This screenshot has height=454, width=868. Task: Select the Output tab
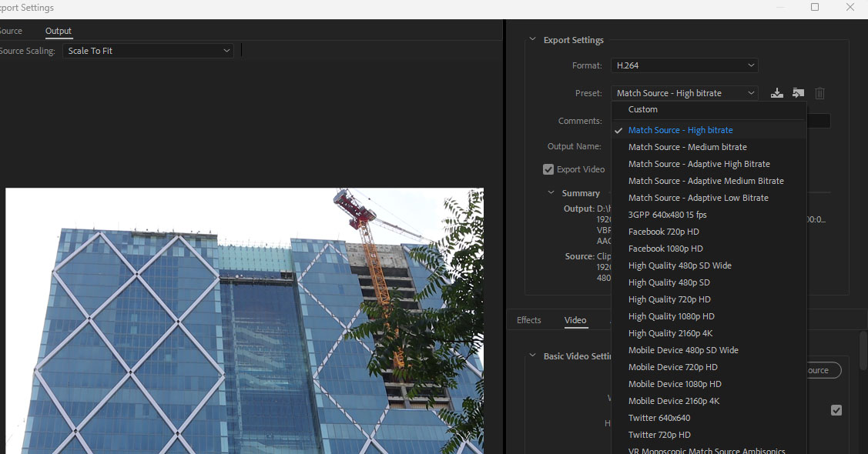coord(58,31)
